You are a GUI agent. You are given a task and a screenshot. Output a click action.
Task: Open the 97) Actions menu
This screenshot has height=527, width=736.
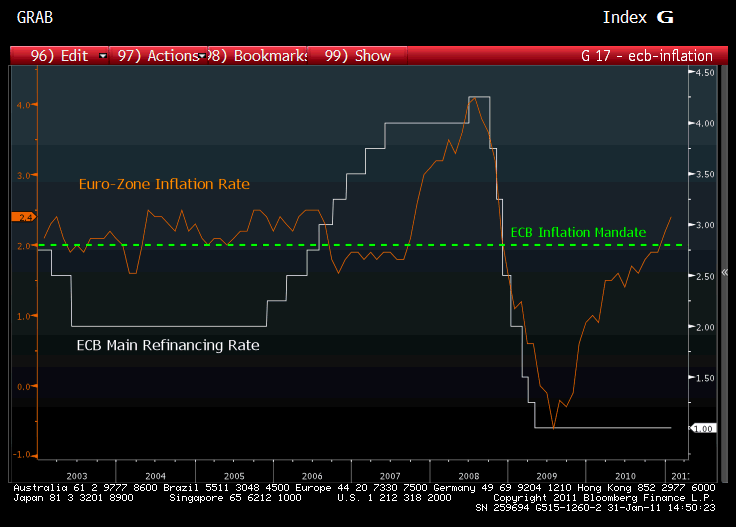pyautogui.click(x=158, y=56)
